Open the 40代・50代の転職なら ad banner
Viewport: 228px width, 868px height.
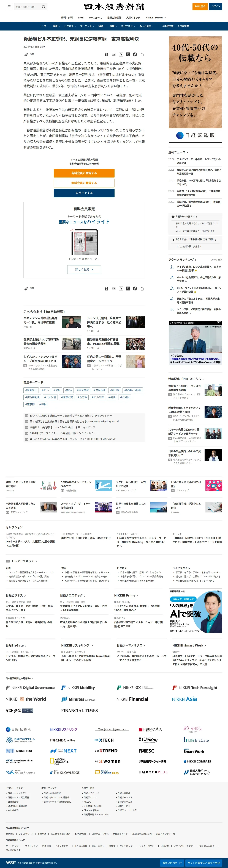[195, 89]
